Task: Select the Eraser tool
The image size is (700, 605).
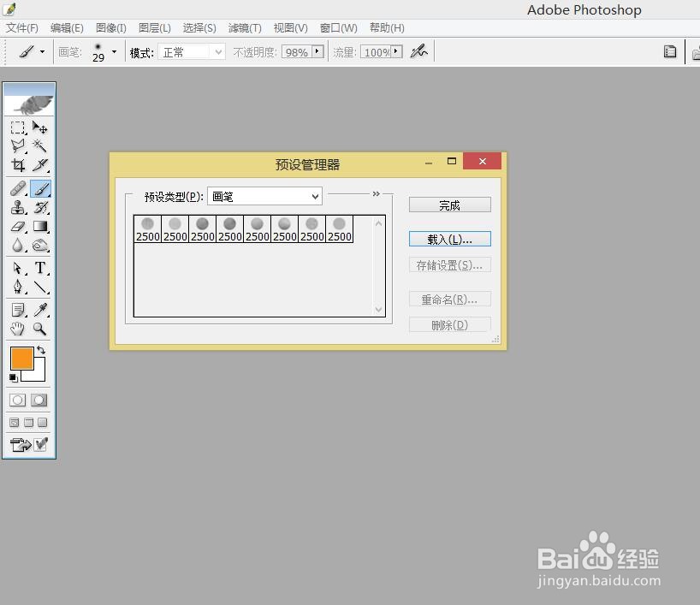Action: point(18,227)
